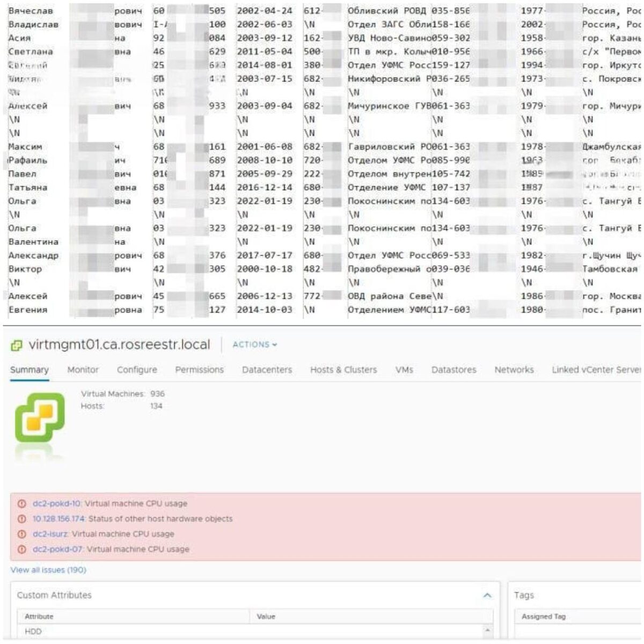
Task: Open the 10.128.156.174 host link
Action: pos(59,519)
